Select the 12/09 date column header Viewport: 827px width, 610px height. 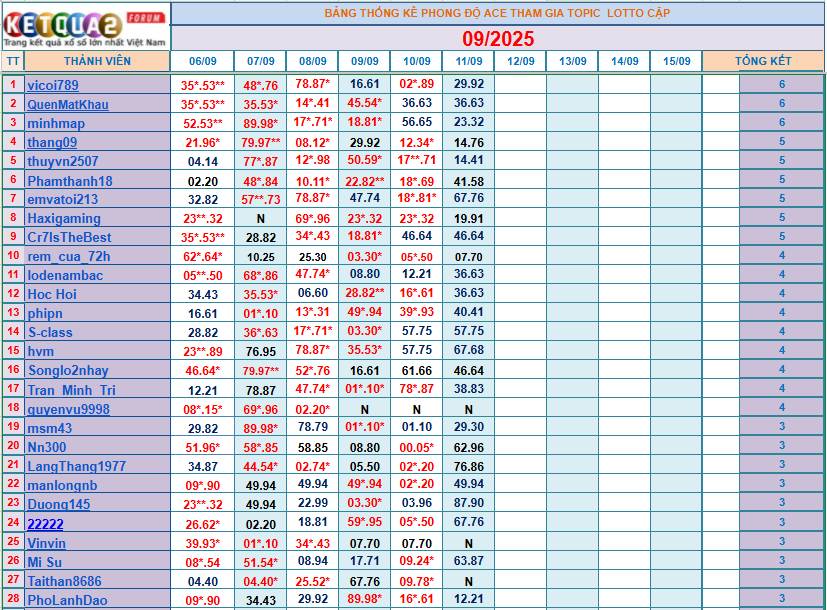coord(521,61)
